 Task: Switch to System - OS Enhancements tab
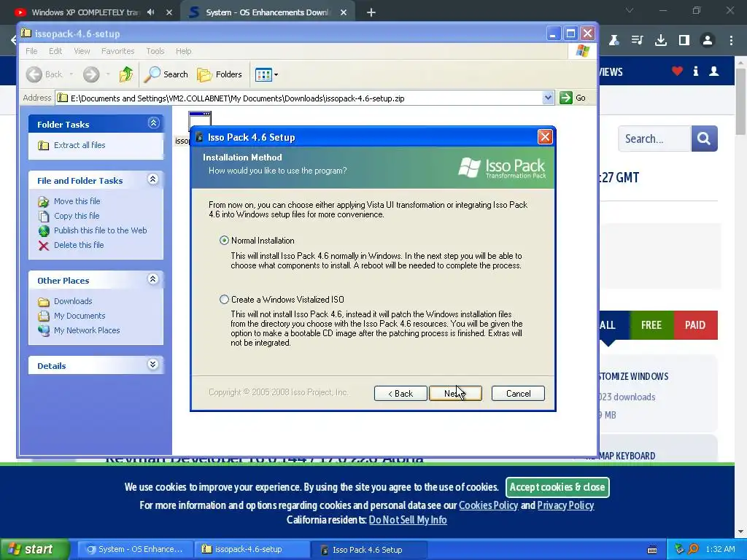(267, 12)
